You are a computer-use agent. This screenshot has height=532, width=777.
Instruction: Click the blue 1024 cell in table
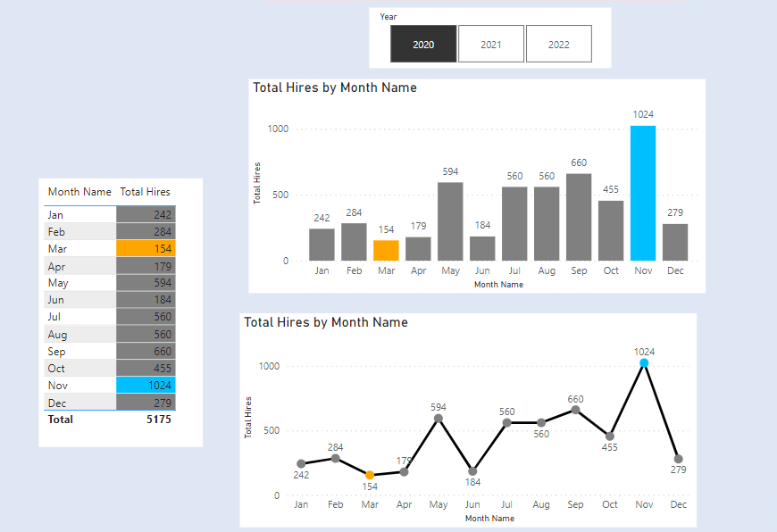pos(146,385)
